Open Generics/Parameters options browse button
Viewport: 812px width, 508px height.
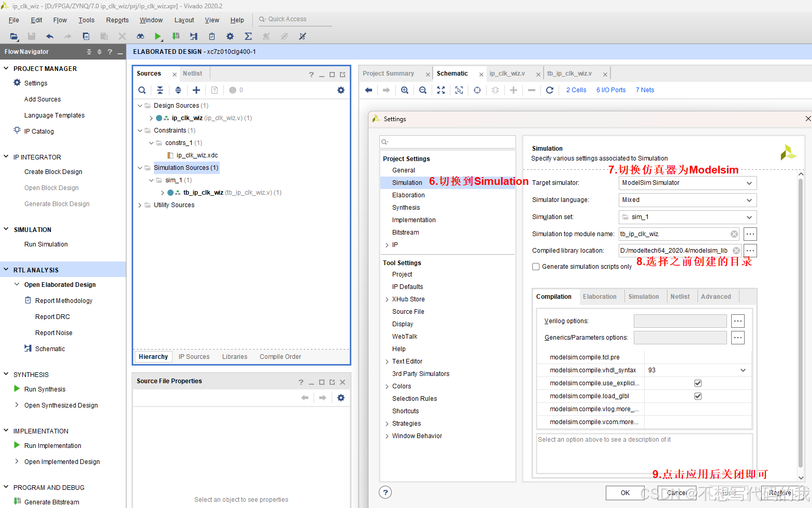[x=738, y=338]
